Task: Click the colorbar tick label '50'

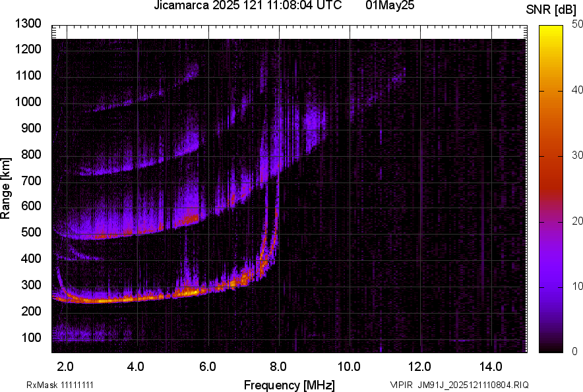Action: click(x=578, y=24)
